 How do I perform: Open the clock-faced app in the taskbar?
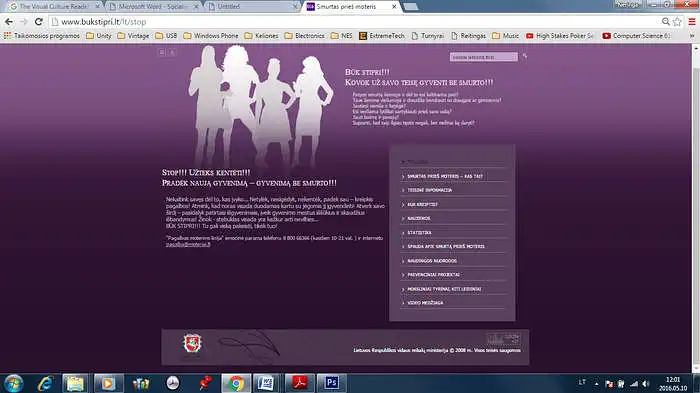(173, 383)
